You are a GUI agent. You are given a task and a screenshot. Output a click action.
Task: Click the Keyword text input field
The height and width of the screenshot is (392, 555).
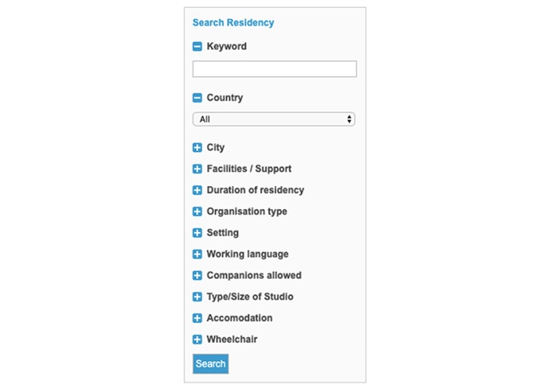274,69
